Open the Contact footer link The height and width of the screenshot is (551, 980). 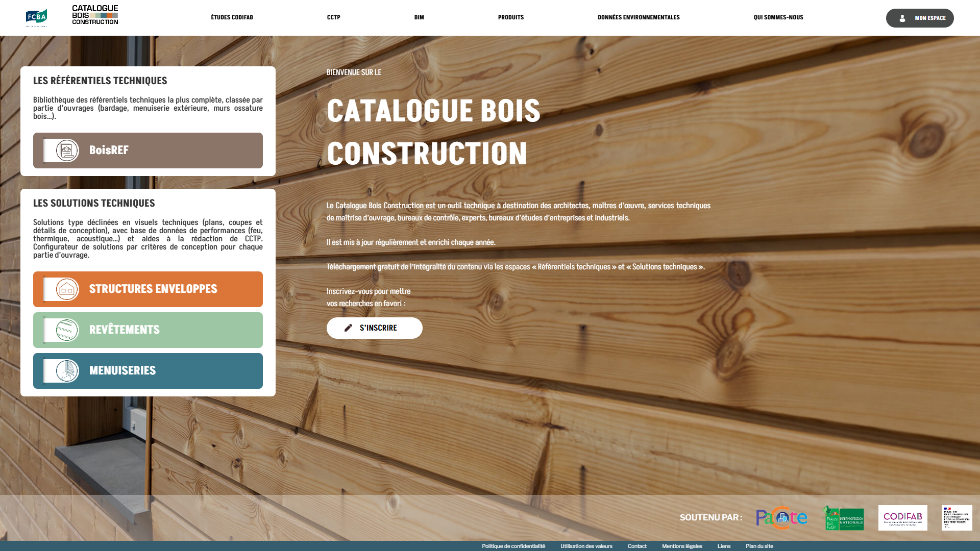[637, 546]
